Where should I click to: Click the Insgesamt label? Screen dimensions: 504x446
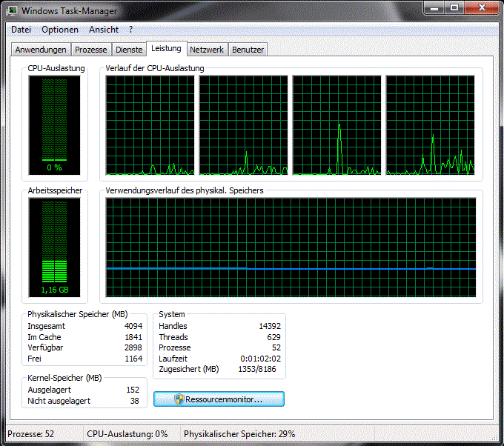click(x=46, y=326)
